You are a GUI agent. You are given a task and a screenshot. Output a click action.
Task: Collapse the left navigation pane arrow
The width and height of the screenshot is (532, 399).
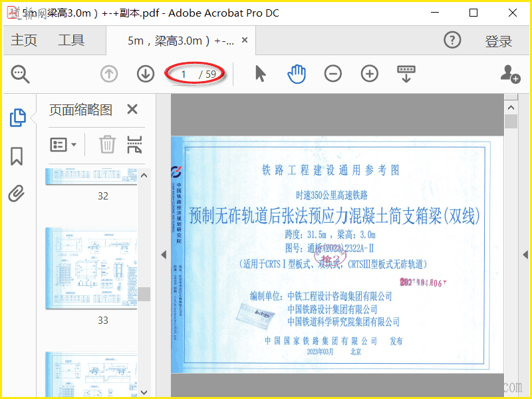point(164,255)
